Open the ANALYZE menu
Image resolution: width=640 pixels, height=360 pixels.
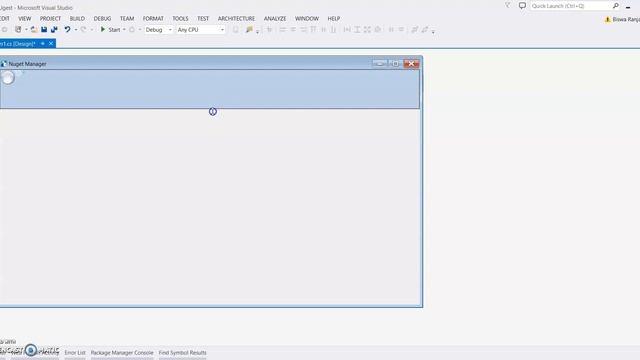coord(275,18)
